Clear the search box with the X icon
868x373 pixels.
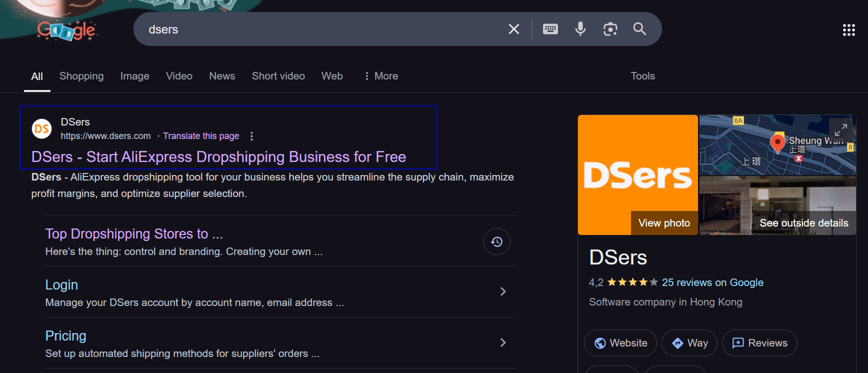(x=514, y=29)
